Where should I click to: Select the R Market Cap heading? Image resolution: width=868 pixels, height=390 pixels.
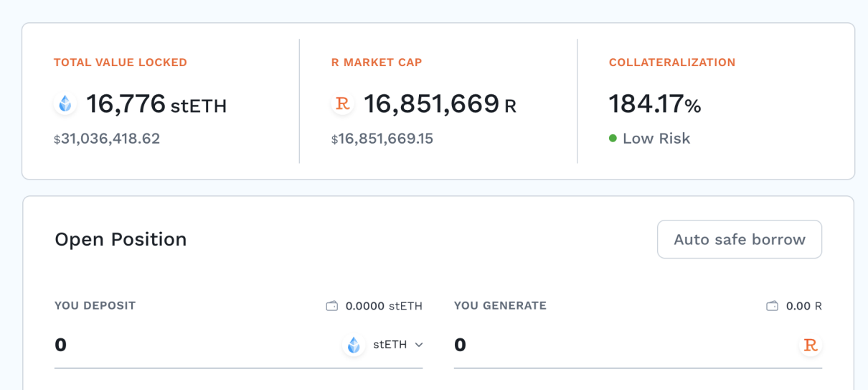tap(377, 62)
